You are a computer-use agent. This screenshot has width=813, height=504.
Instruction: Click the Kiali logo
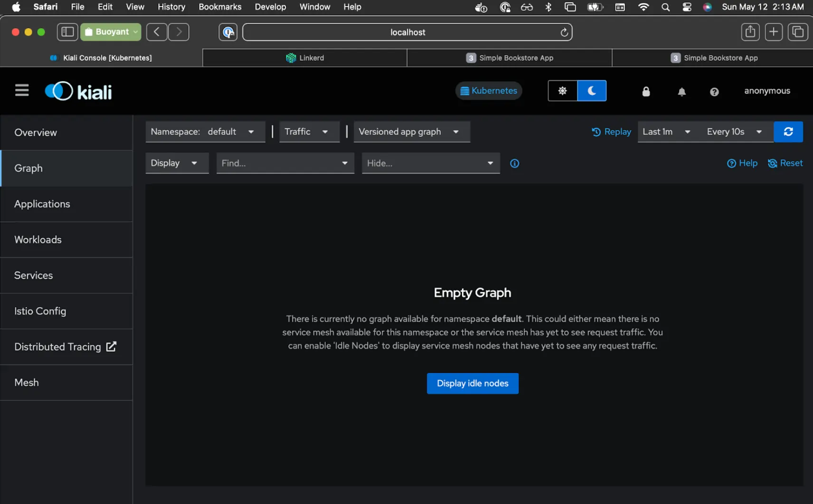78,92
